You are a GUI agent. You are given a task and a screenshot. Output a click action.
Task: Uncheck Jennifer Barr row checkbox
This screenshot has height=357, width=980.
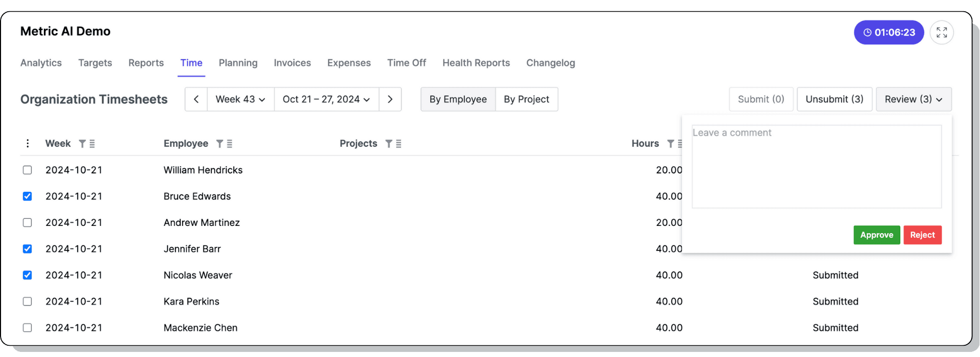(x=28, y=249)
